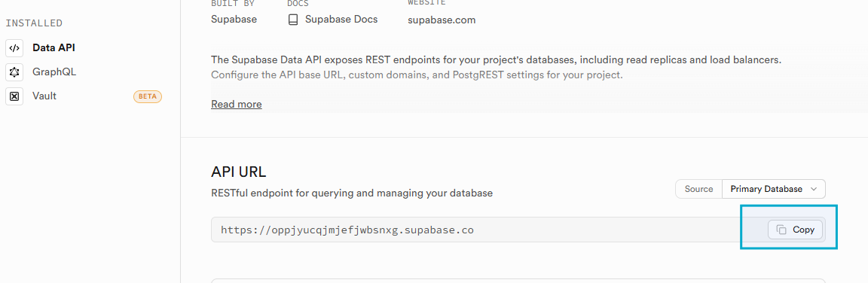Image resolution: width=868 pixels, height=283 pixels.
Task: Click the DOCS column label
Action: (x=298, y=3)
